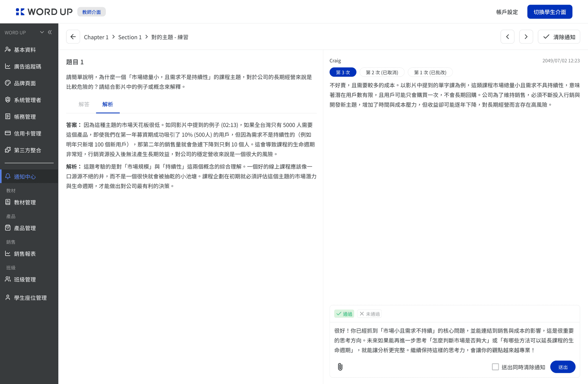
Task: Click inside the feedback comment text area
Action: pyautogui.click(x=454, y=340)
